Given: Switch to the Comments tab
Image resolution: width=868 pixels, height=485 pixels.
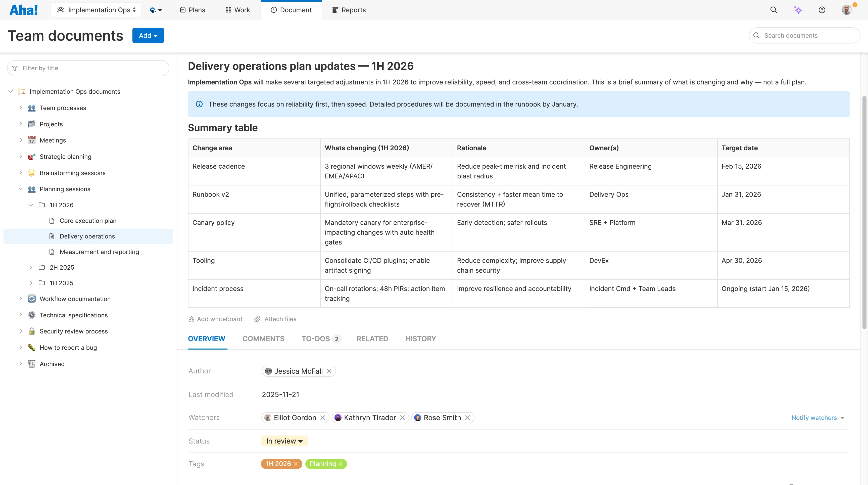Looking at the screenshot, I should point(264,339).
